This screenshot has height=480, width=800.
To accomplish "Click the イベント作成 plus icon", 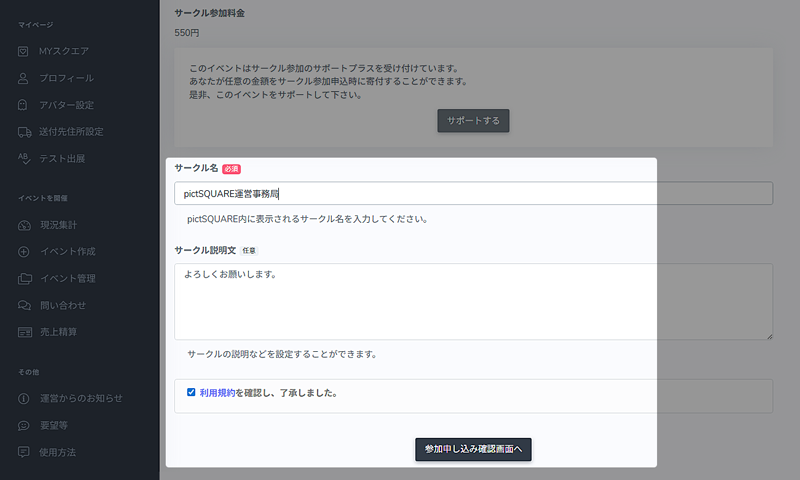I will [24, 252].
